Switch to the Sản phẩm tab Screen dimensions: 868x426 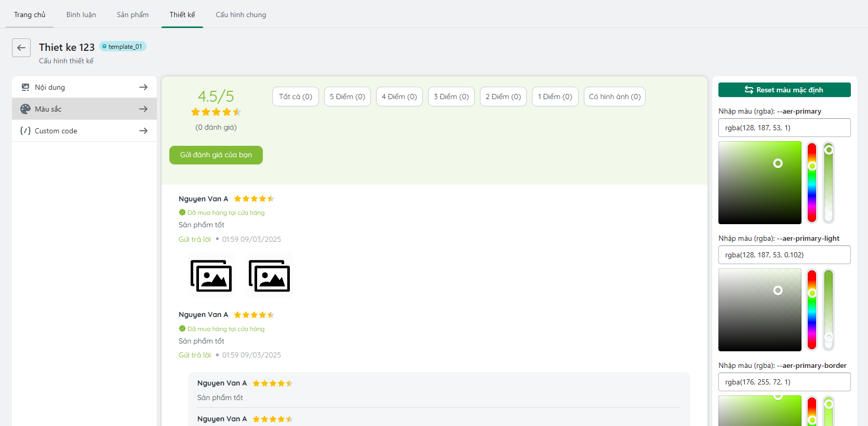(132, 15)
